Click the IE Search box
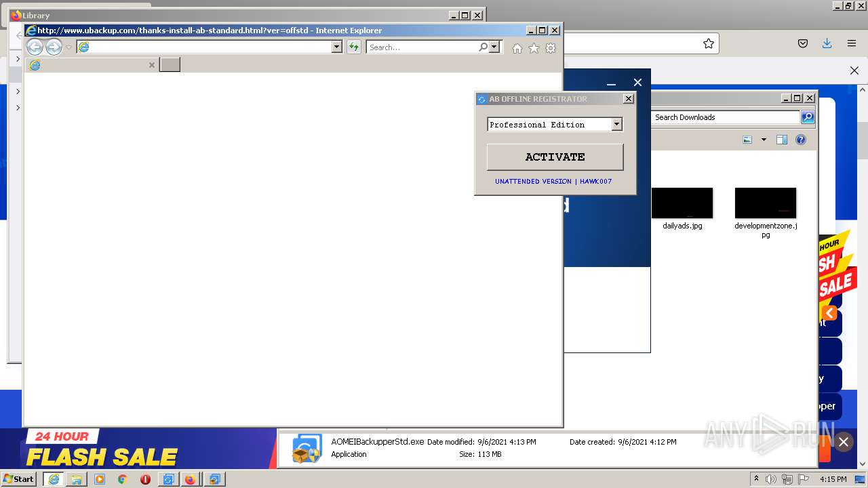 pyautogui.click(x=422, y=47)
